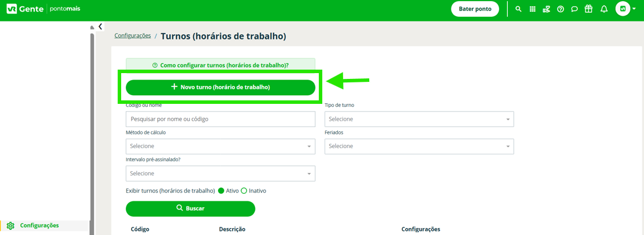
Task: Open the chat speech bubble icon
Action: click(574, 9)
